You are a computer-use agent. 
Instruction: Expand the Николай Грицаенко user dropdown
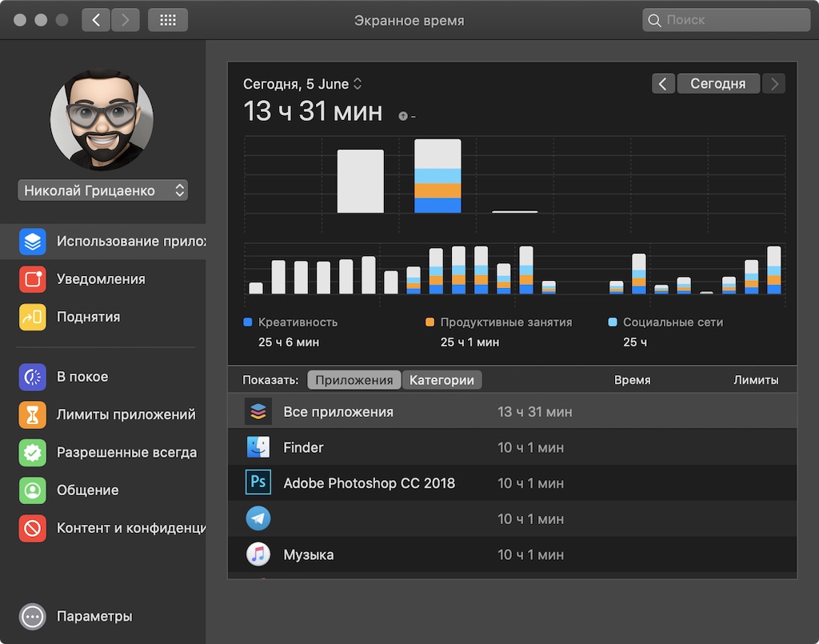pos(103,190)
